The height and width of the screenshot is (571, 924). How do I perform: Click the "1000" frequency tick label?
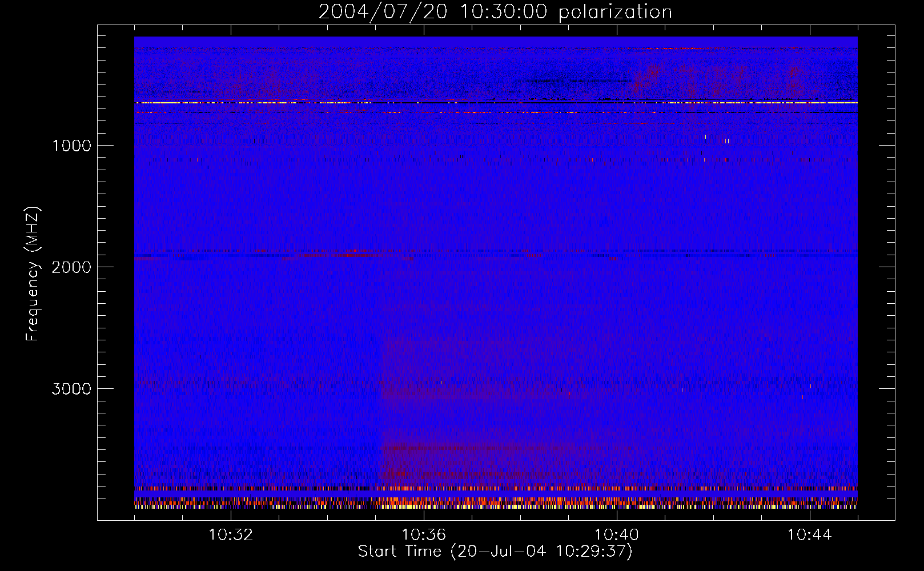click(71, 146)
